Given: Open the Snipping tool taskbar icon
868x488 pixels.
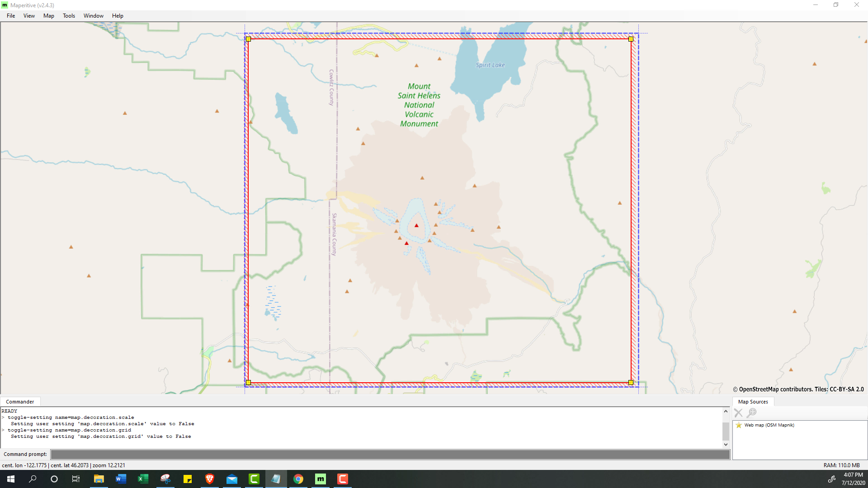Looking at the screenshot, I should click(x=165, y=479).
